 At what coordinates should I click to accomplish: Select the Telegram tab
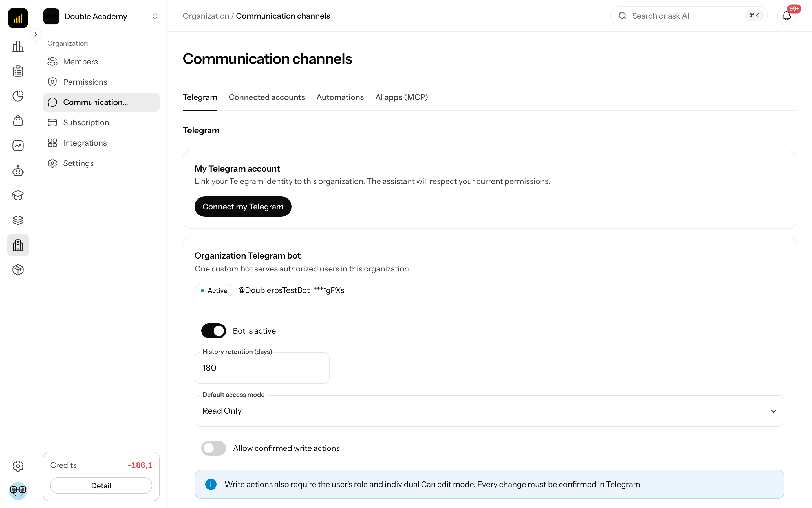click(x=200, y=97)
